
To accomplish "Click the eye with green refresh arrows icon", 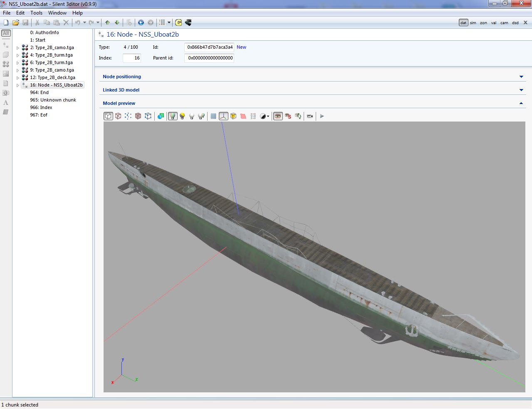I will tap(298, 116).
